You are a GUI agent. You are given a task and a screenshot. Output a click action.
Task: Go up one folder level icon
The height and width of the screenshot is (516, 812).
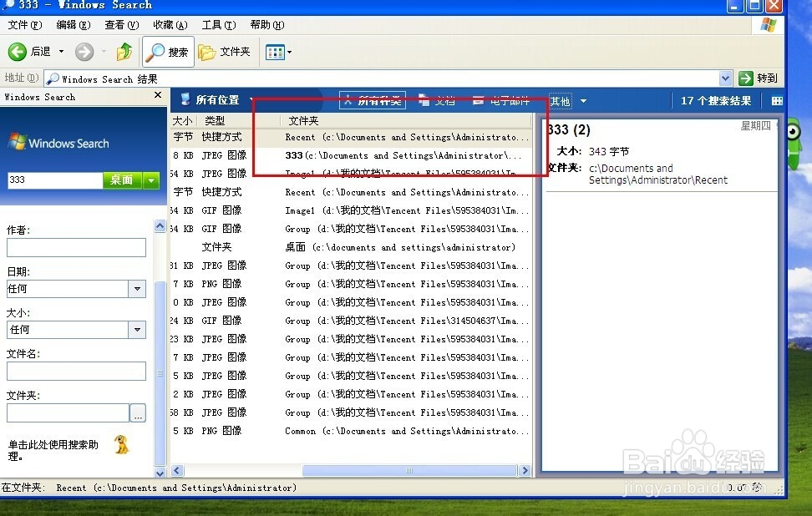click(124, 52)
